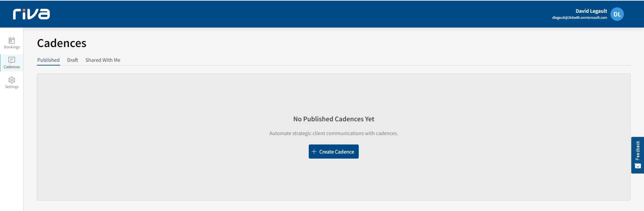Click the smiley icon on Feedback widget
The width and height of the screenshot is (644, 211).
click(x=638, y=166)
